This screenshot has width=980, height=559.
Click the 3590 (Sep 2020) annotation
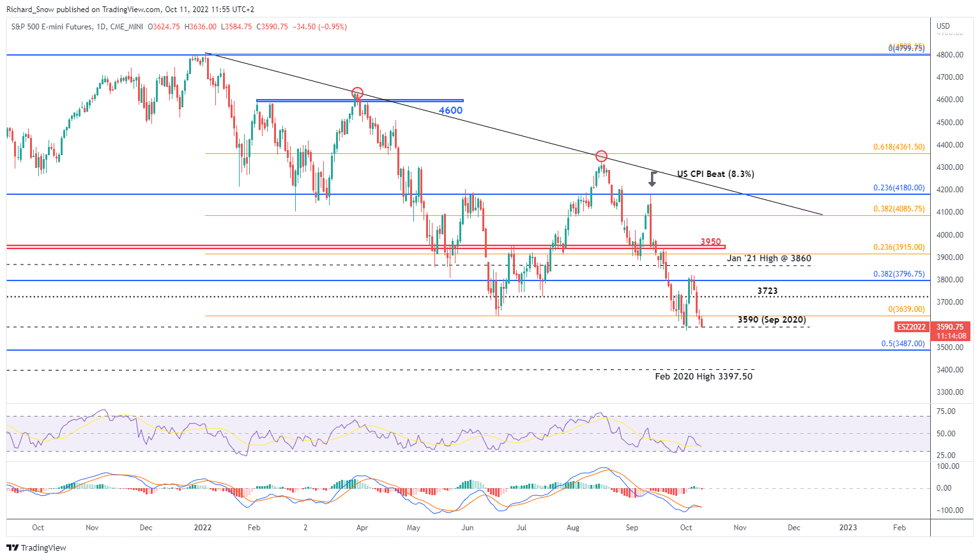[x=771, y=319]
